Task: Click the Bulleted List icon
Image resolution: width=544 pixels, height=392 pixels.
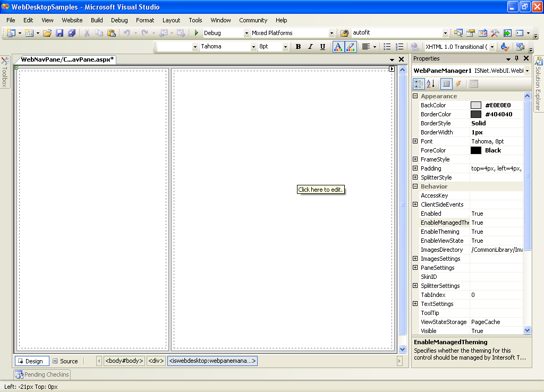Action: [x=387, y=47]
